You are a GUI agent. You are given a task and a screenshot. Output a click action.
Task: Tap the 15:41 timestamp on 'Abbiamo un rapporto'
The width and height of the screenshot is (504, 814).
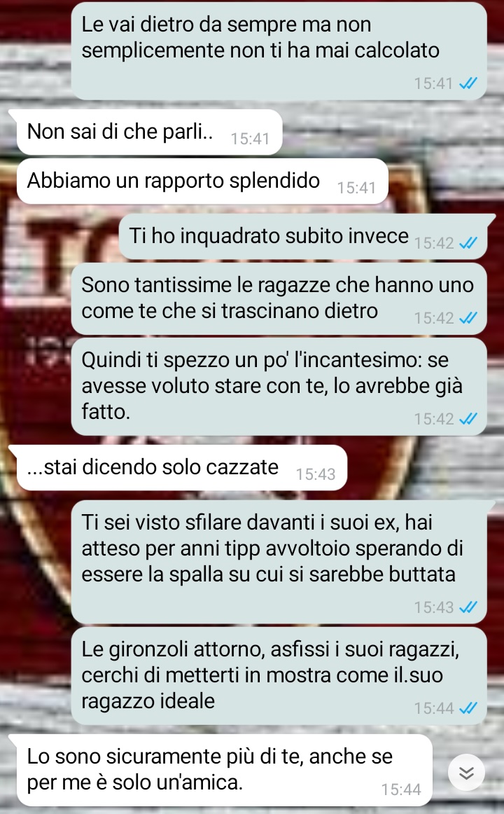pyautogui.click(x=356, y=188)
